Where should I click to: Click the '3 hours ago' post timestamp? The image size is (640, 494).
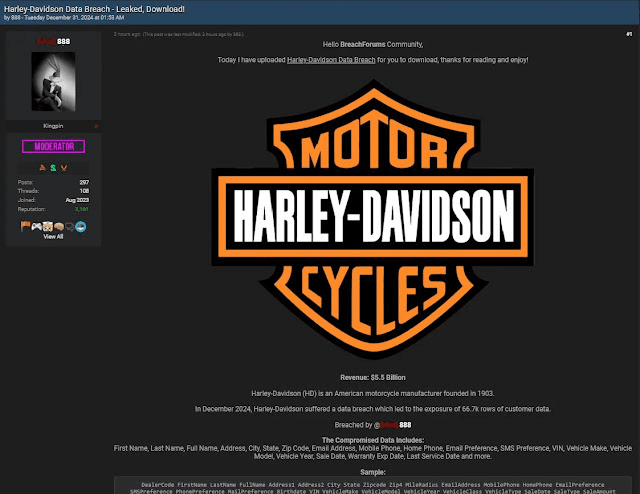(x=127, y=34)
